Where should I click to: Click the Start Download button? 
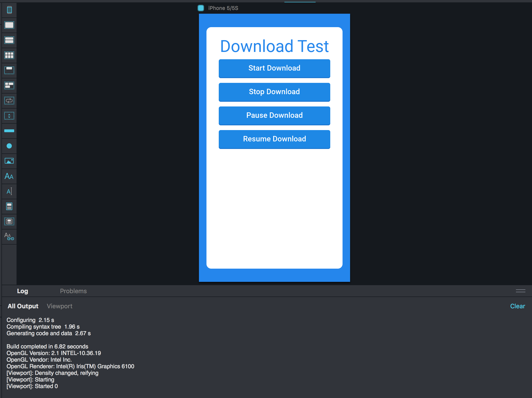[x=275, y=68]
